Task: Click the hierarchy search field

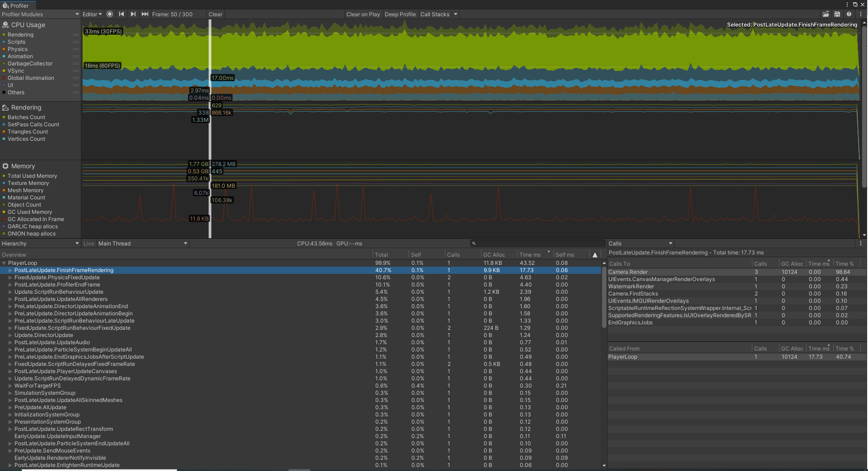Action: click(x=537, y=244)
